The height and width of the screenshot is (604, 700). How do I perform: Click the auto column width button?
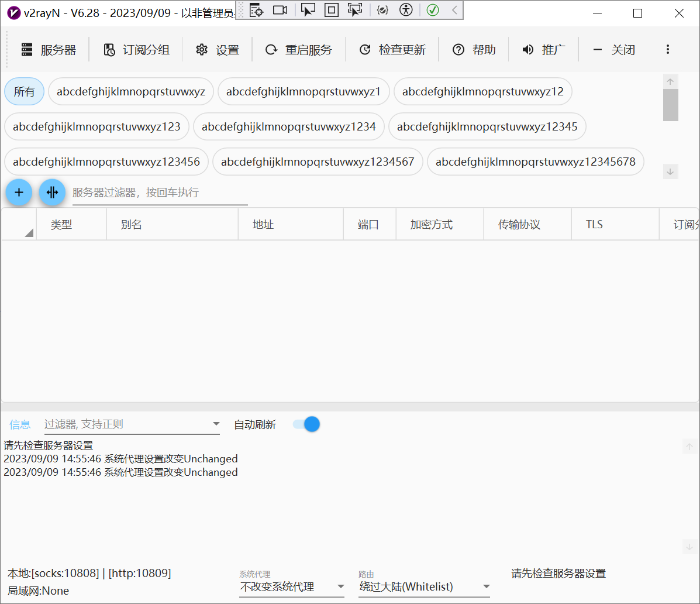pos(53,193)
